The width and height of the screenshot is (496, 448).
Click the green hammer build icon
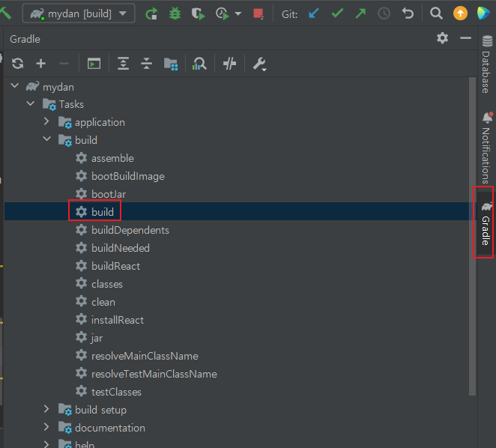(6, 13)
